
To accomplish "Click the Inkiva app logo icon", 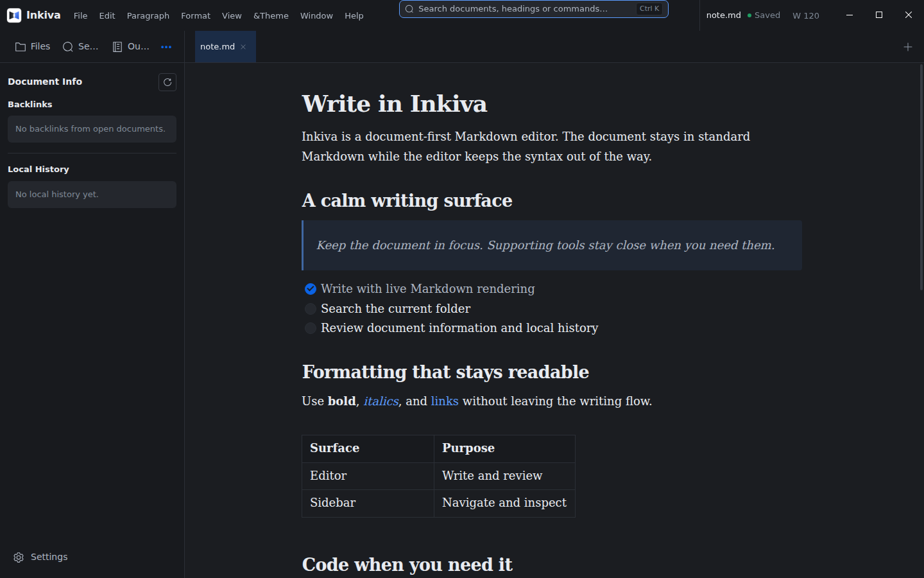I will tap(14, 15).
